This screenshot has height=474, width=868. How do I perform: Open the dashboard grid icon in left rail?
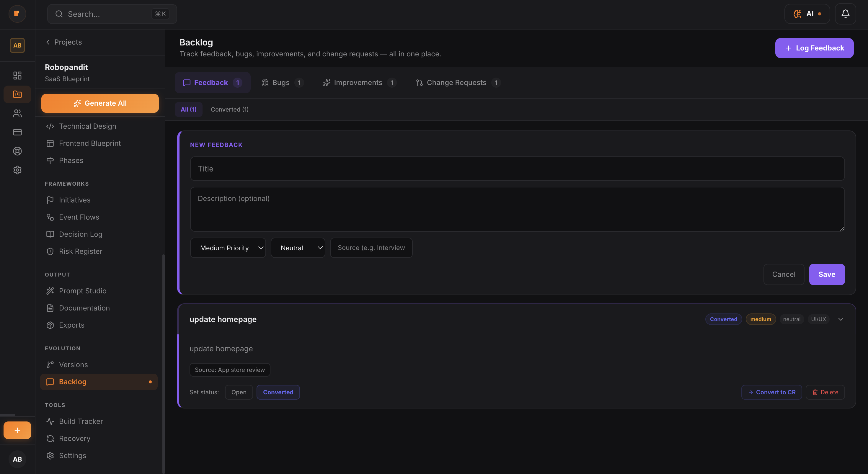point(17,75)
